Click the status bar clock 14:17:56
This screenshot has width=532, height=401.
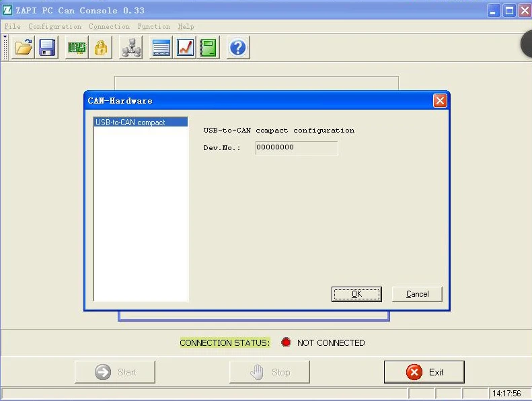tap(506, 394)
